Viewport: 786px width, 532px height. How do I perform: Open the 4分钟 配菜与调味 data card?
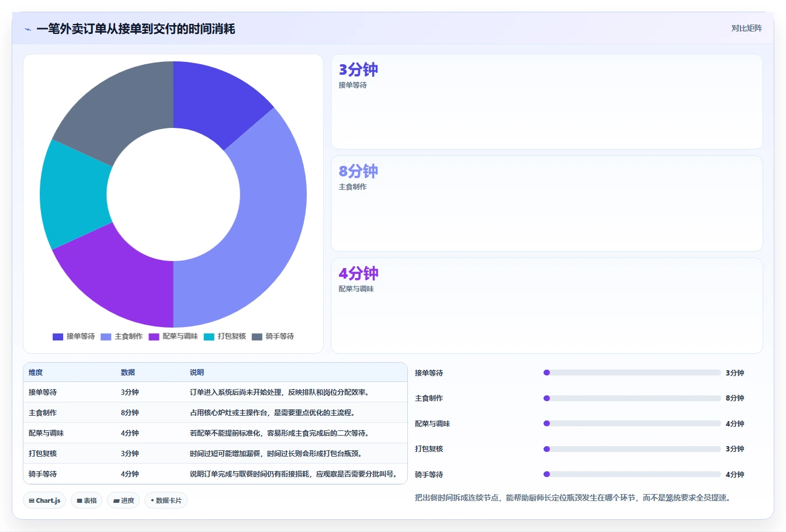coord(546,305)
